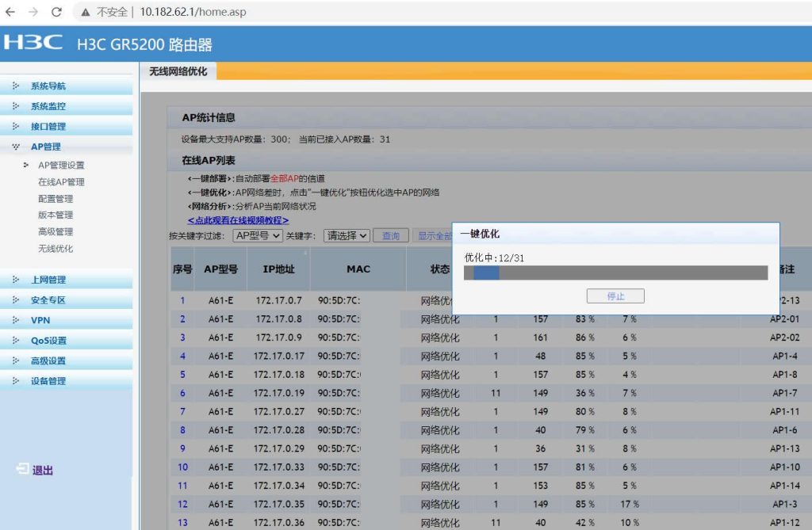Click the 查询 button
Image resolution: width=812 pixels, height=530 pixels.
pyautogui.click(x=390, y=235)
